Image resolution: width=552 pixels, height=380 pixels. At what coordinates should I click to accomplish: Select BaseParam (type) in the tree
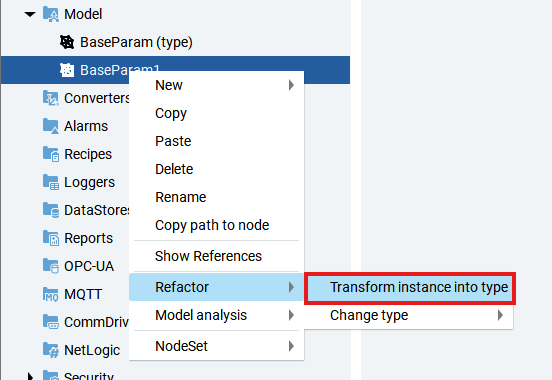(136, 42)
